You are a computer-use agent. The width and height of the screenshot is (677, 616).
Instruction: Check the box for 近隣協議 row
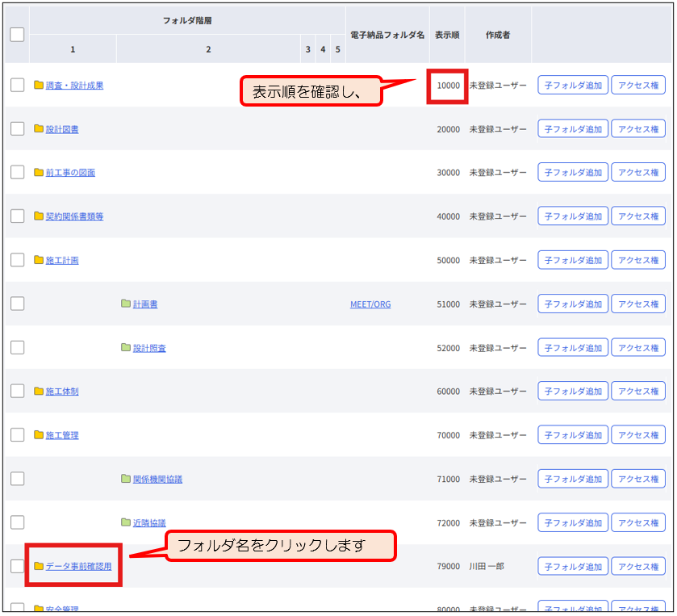17,522
